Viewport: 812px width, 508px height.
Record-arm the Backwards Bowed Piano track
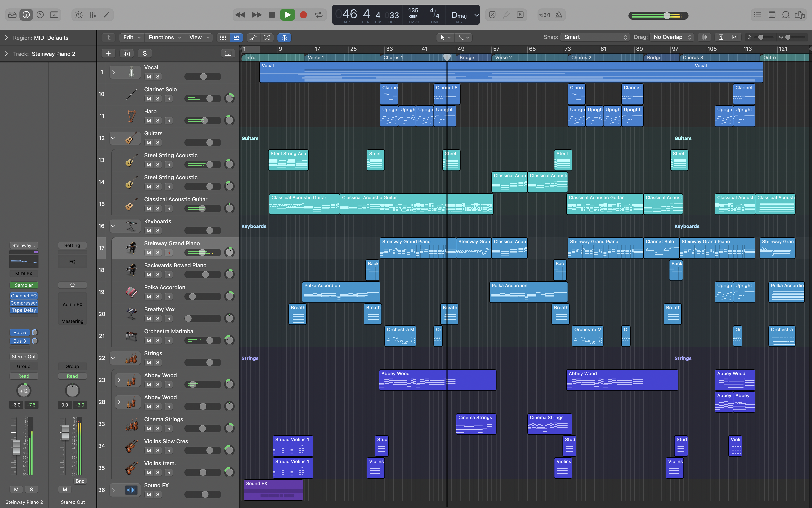coord(169,275)
